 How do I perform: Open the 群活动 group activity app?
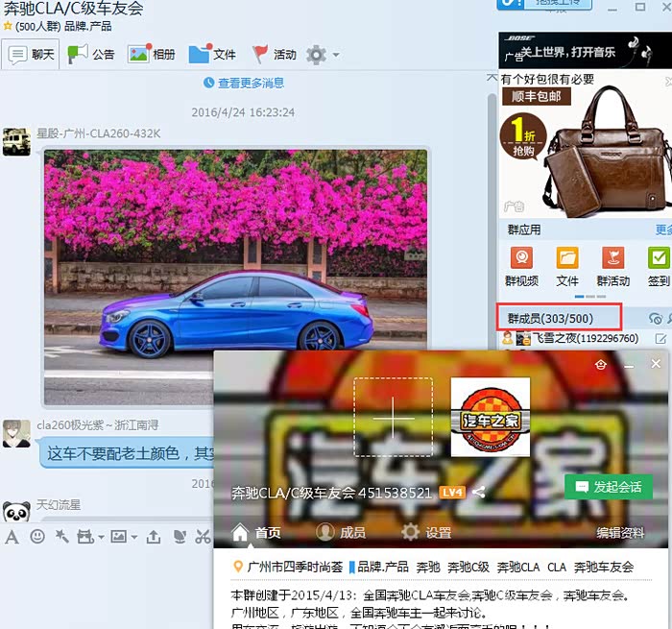(x=613, y=267)
